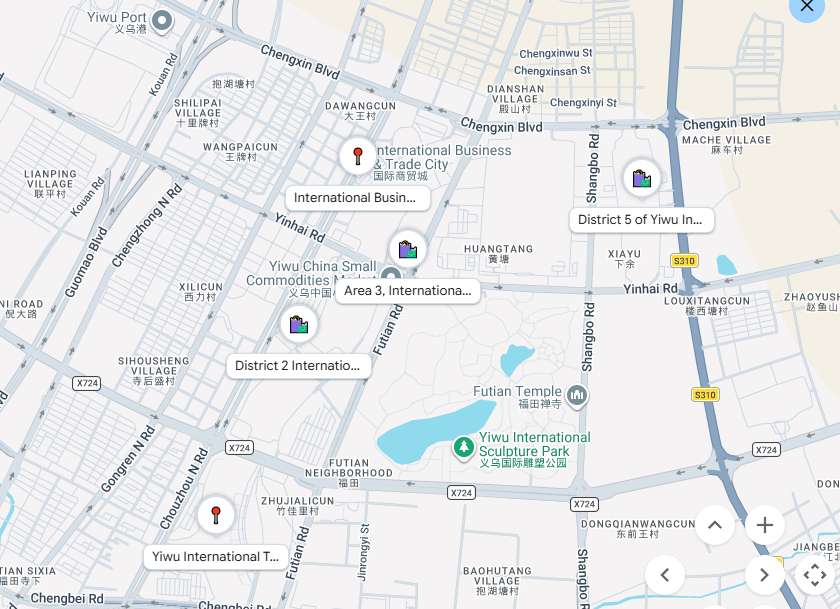Click the Jinrongyi St street label
The height and width of the screenshot is (609, 840).
(x=363, y=552)
